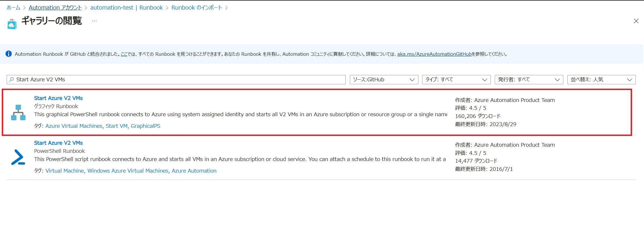
Task: Click the グラフィック Runbook type label
Action: (x=56, y=106)
